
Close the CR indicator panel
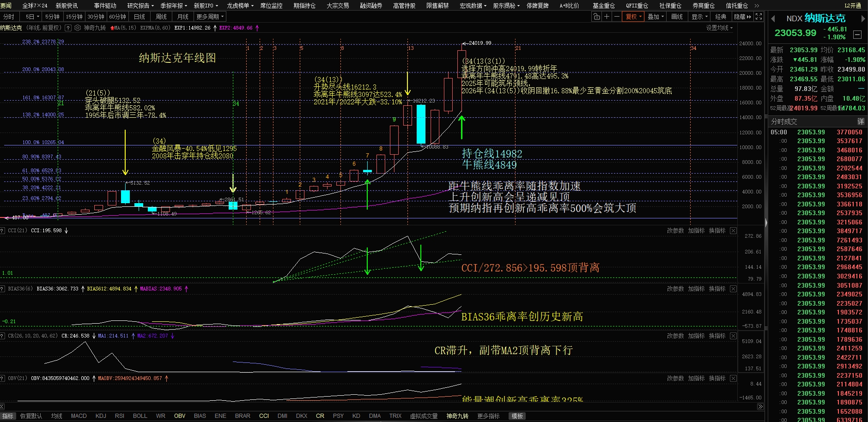coord(733,336)
